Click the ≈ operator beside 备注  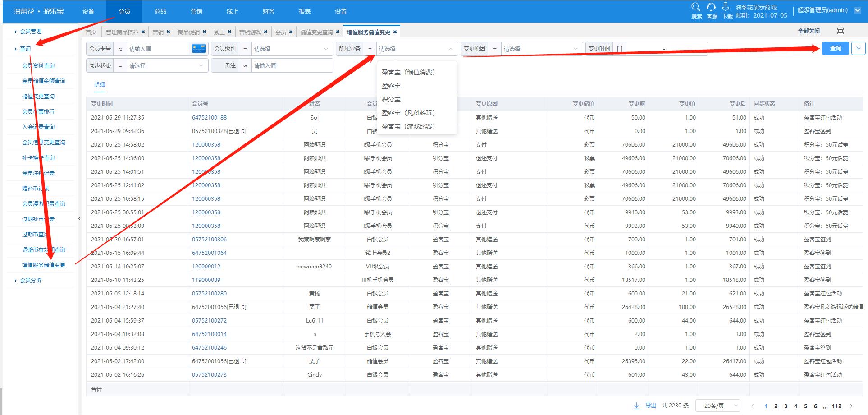click(x=245, y=65)
